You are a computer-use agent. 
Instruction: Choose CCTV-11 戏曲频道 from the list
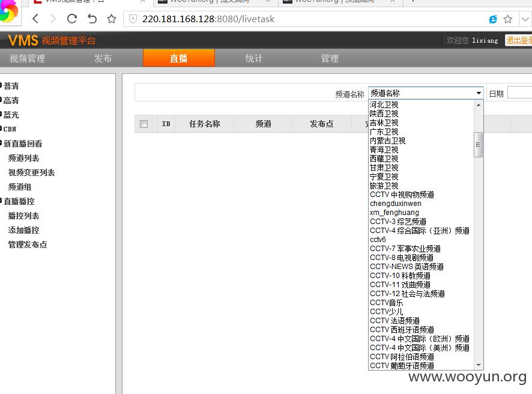coord(421,285)
